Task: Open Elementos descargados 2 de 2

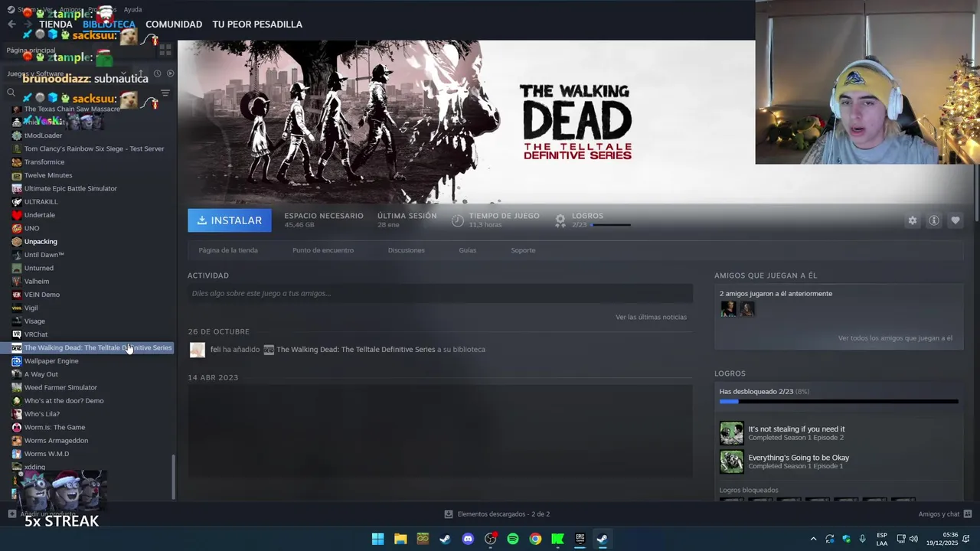Action: (x=503, y=514)
